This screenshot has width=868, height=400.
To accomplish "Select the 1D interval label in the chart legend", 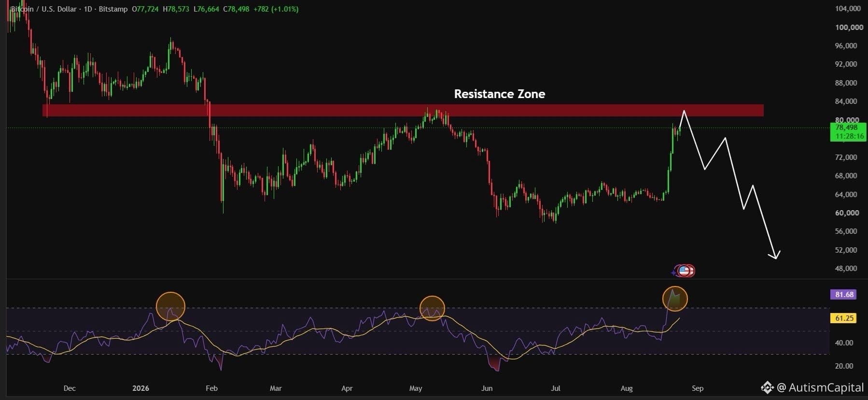I will click(88, 9).
